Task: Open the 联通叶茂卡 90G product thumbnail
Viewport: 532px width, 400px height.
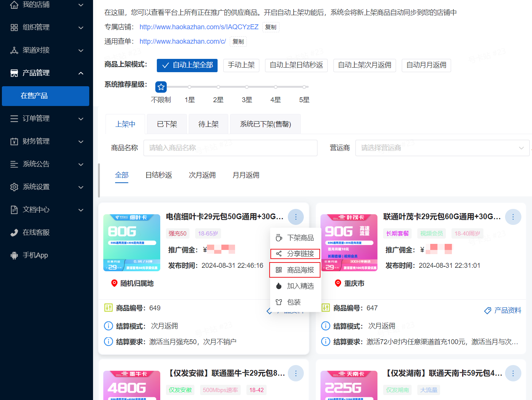Action: point(349,243)
